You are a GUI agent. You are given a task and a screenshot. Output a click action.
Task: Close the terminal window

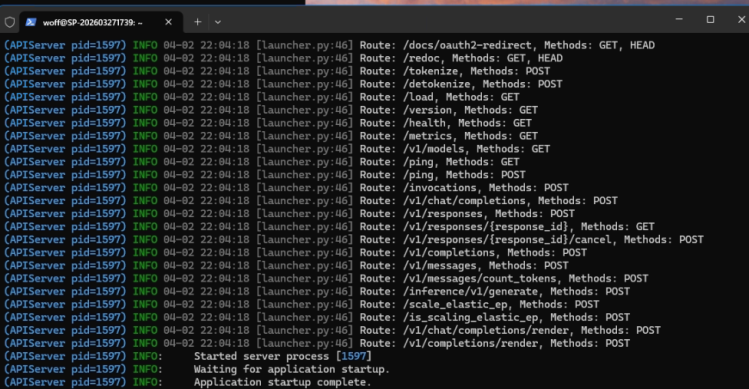[741, 20]
